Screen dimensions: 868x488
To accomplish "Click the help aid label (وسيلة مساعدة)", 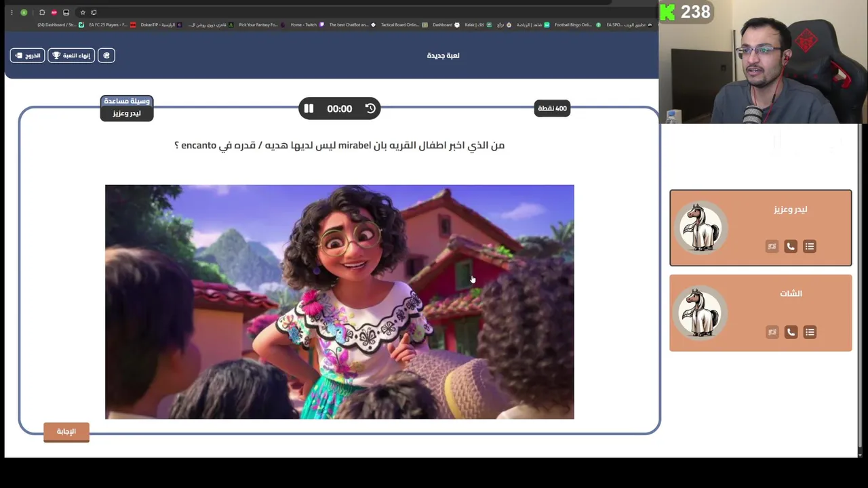I will pyautogui.click(x=127, y=101).
